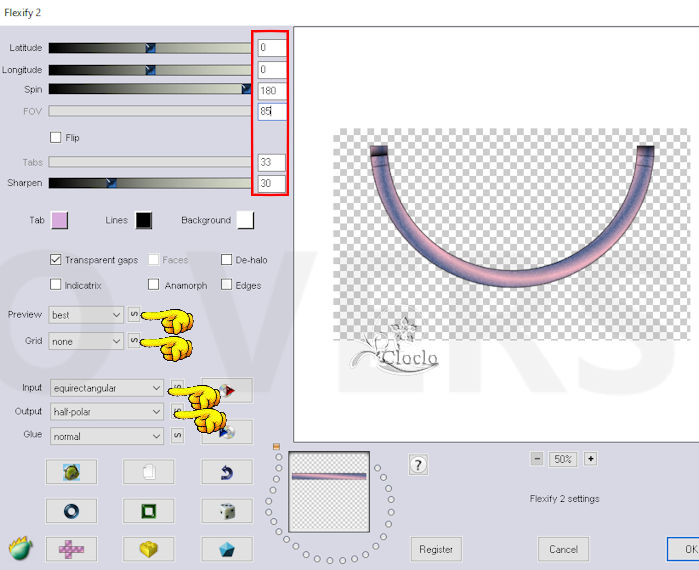This screenshot has width=699, height=570.
Task: Tick the Anamorph checkbox
Action: [154, 285]
